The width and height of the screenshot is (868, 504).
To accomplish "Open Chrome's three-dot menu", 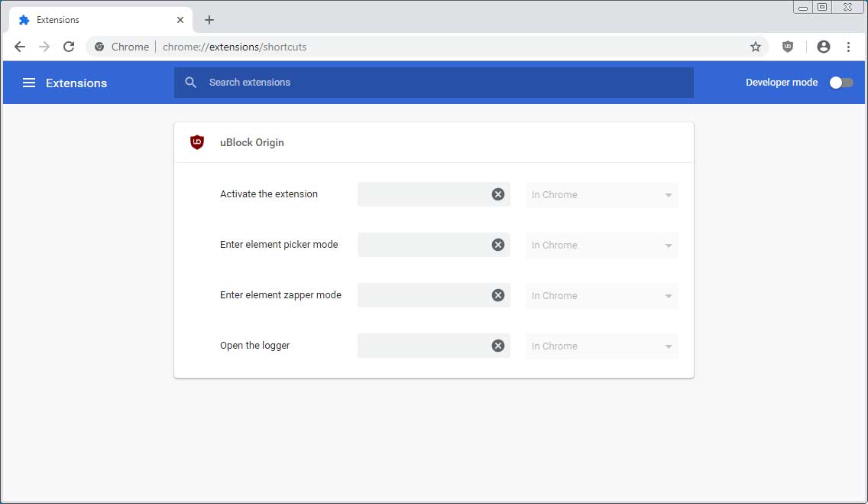I will point(848,47).
